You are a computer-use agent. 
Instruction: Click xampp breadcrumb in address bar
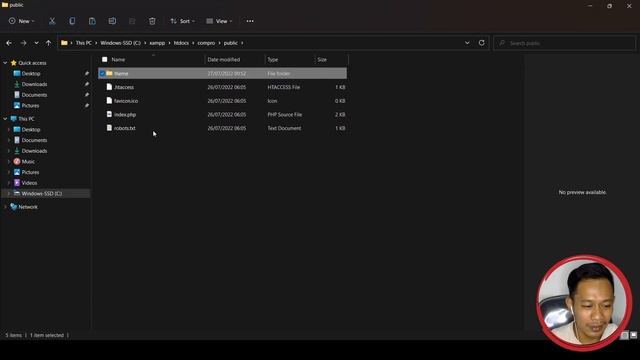157,43
